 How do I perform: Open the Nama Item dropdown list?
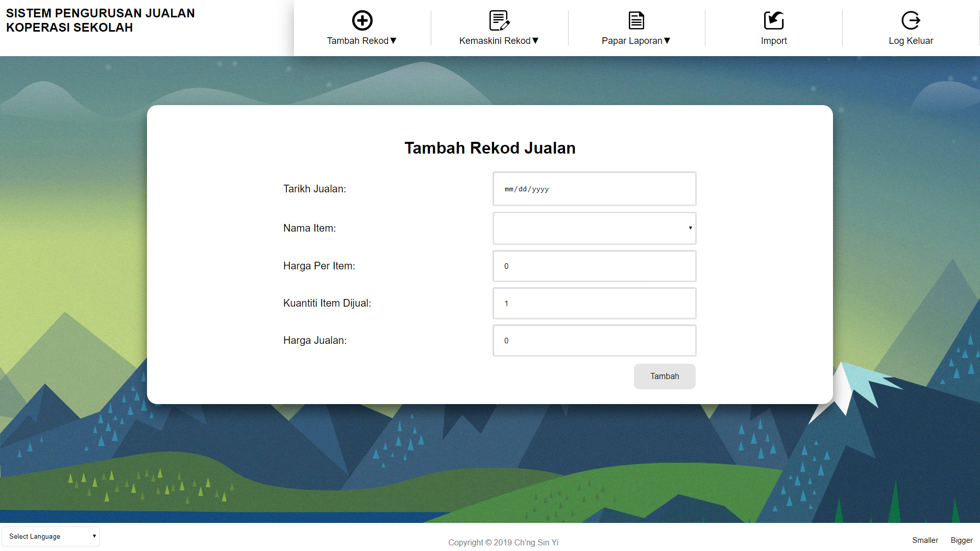pos(594,228)
